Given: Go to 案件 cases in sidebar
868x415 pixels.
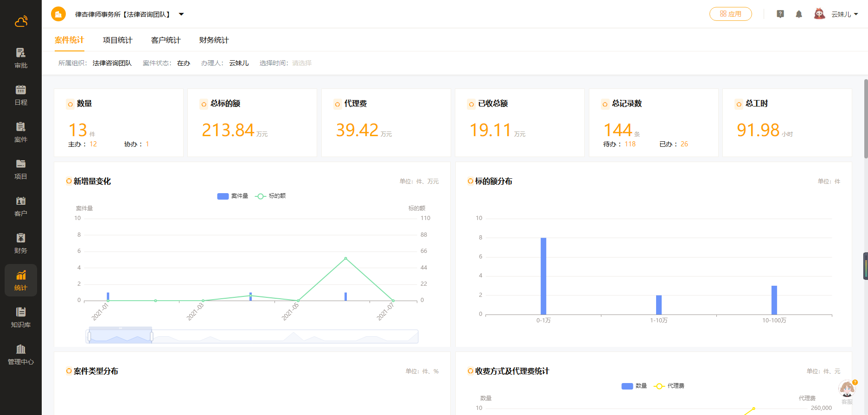Looking at the screenshot, I should pos(21,132).
